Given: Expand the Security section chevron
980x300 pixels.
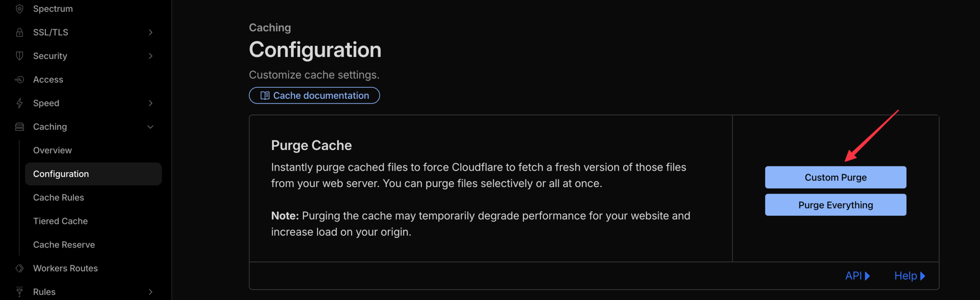Looking at the screenshot, I should pos(150,56).
